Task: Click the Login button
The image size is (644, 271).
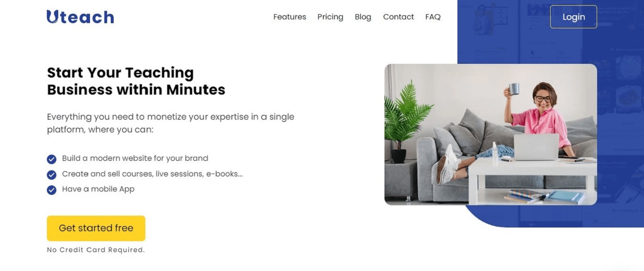Action: coord(573,17)
